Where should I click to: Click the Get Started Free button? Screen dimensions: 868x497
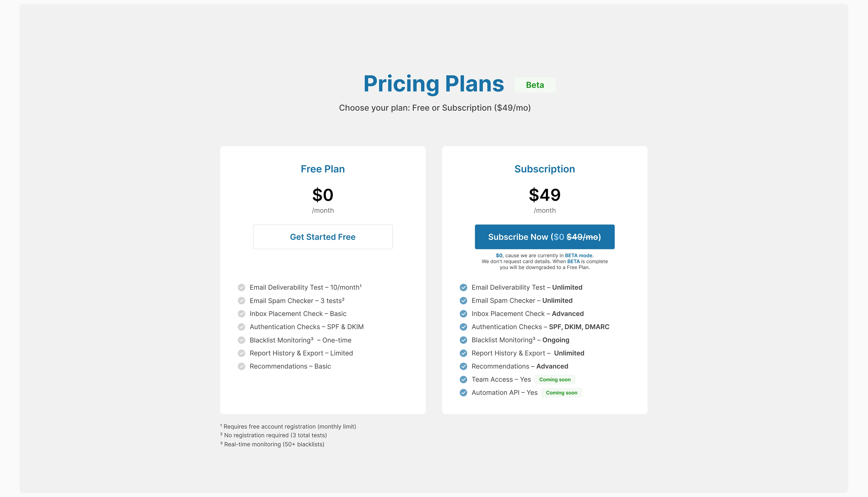tap(323, 237)
